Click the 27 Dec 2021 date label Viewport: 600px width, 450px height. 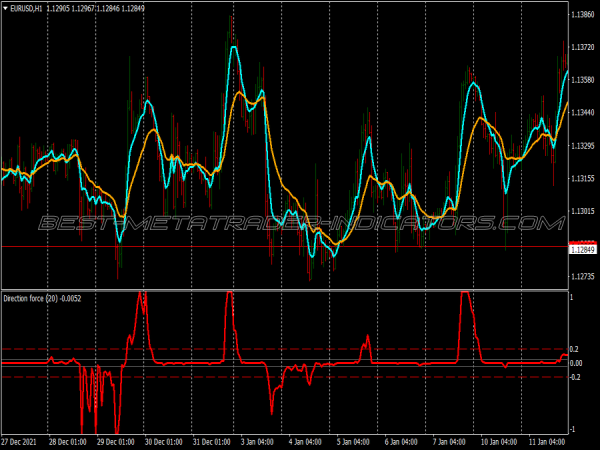coord(19,442)
